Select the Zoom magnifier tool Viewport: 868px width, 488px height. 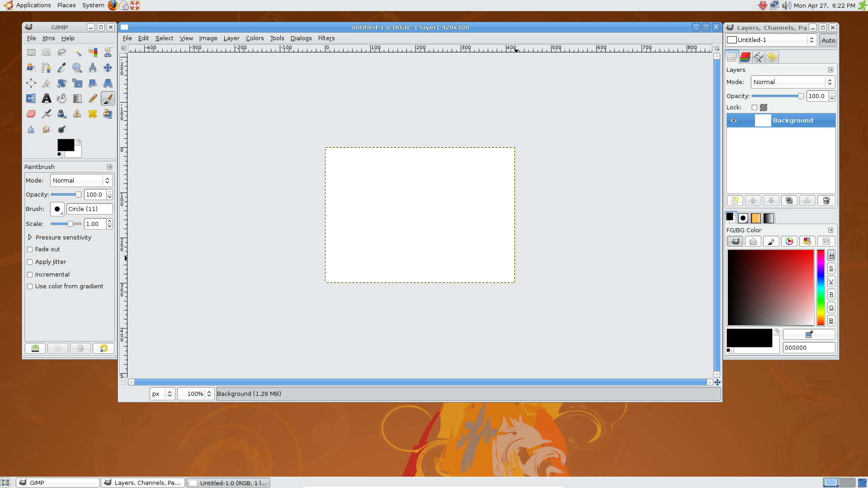coord(77,68)
